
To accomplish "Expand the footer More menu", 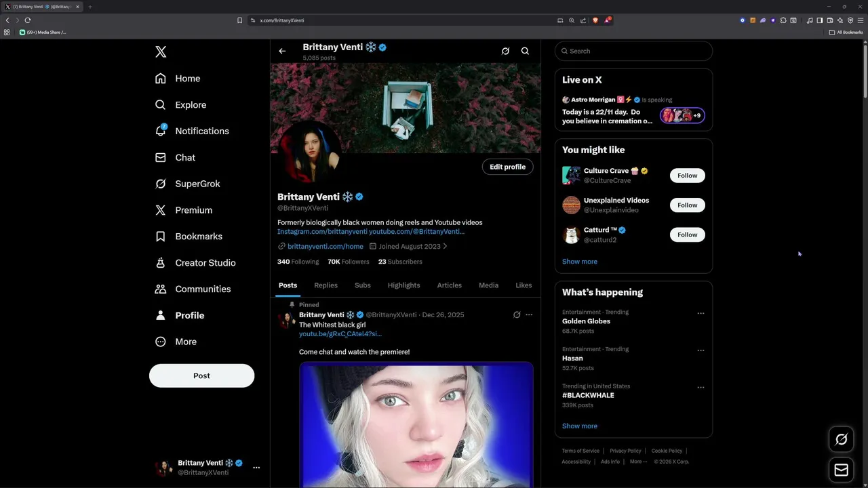I will coord(638,462).
